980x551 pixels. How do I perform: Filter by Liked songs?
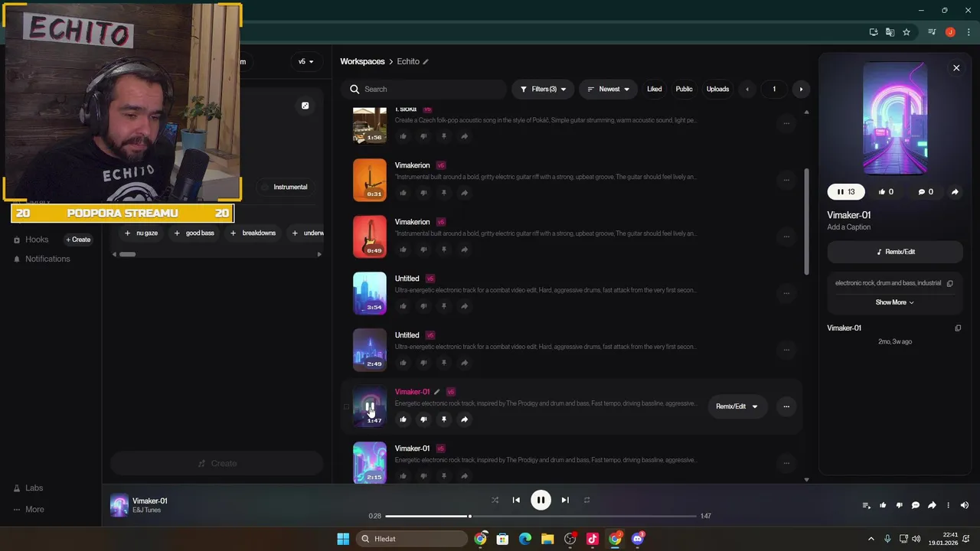655,89
